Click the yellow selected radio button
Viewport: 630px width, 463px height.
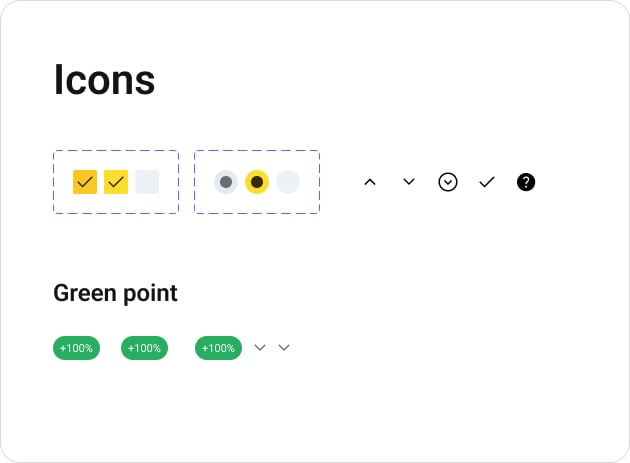tap(257, 182)
